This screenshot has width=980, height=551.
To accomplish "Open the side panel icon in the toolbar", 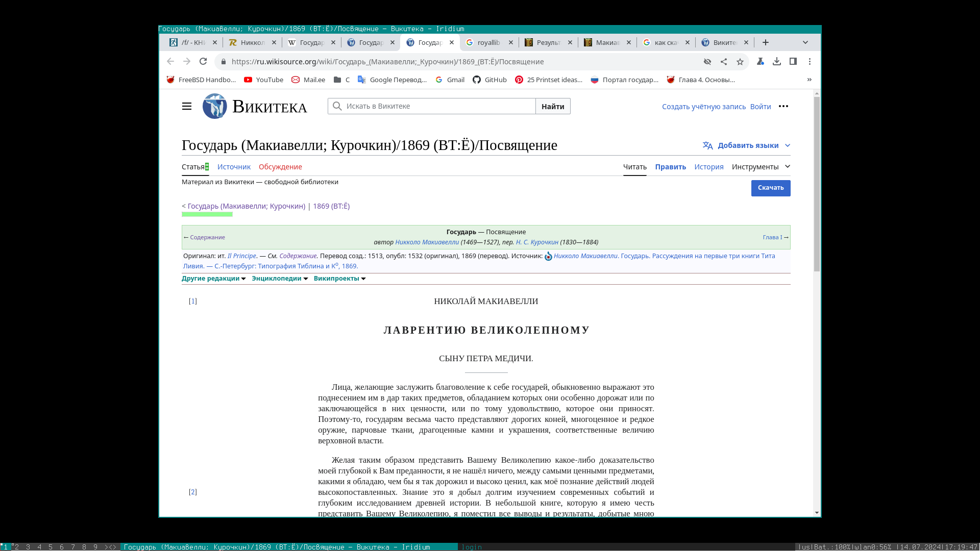I will coord(793,61).
